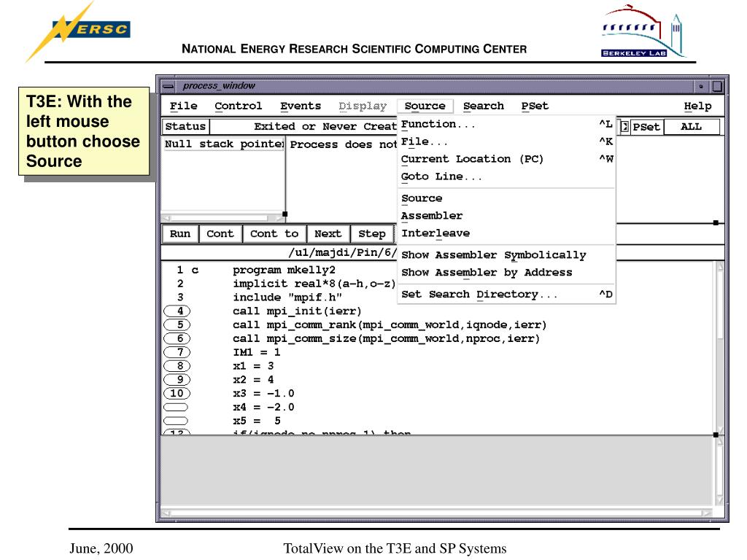Open the grayed Display menu

coord(363,106)
